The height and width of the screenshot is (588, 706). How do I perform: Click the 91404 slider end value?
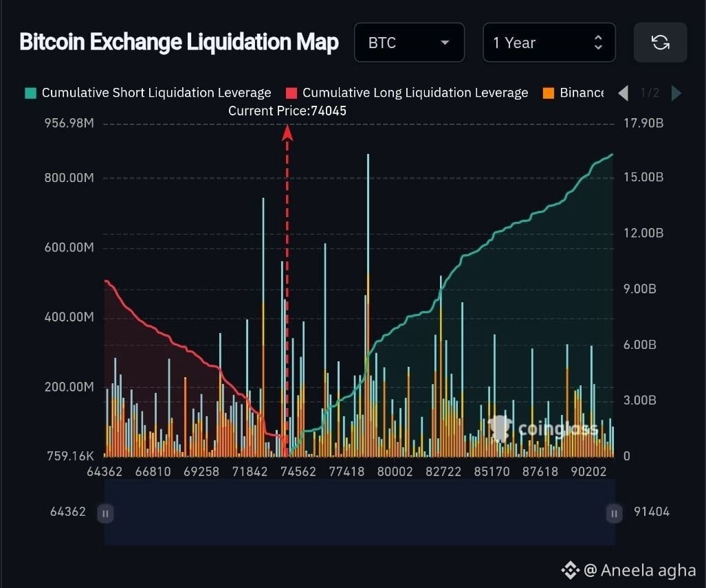click(x=652, y=512)
